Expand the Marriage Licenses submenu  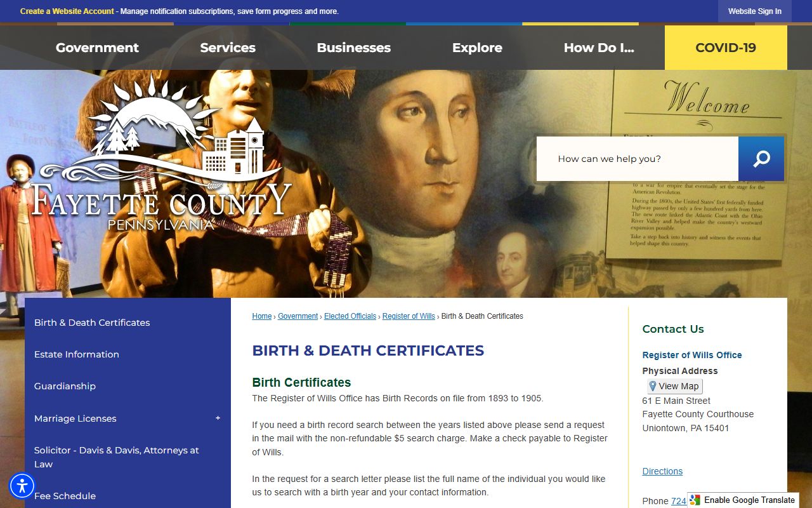(x=218, y=418)
